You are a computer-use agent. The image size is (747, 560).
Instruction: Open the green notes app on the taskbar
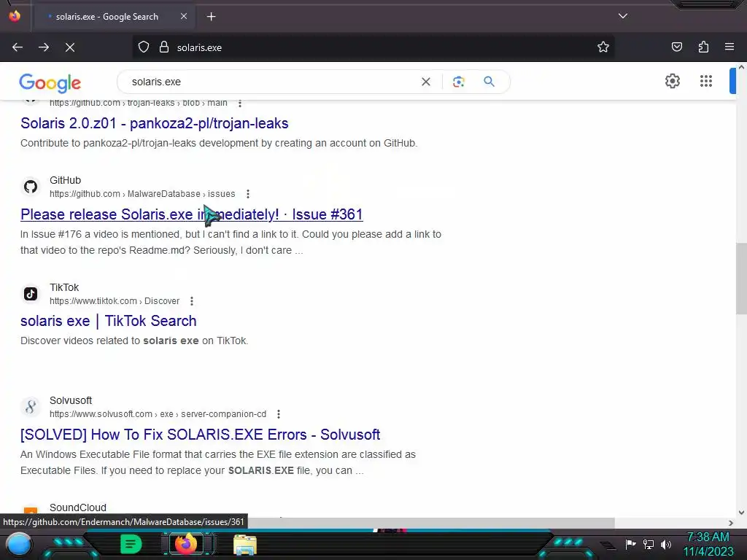(131, 544)
